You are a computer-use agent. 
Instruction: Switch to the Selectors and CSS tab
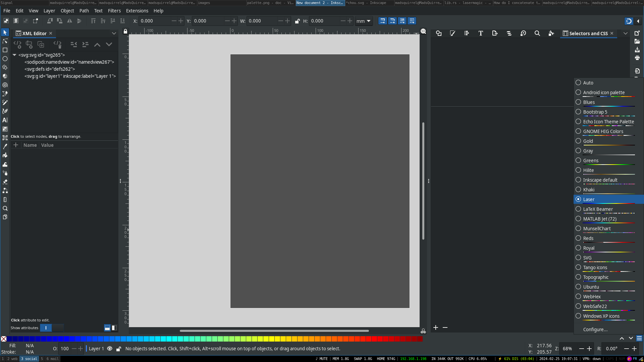point(588,33)
